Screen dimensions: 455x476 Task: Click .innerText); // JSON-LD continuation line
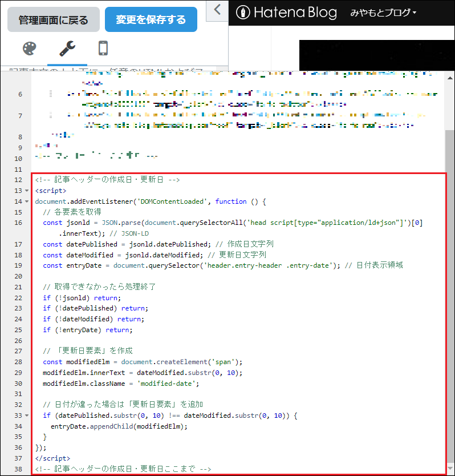104,233
